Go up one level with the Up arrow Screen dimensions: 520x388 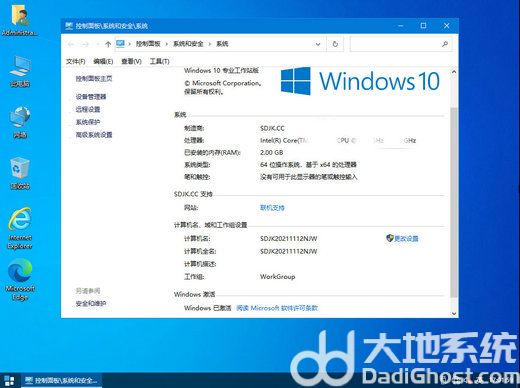tap(108, 44)
